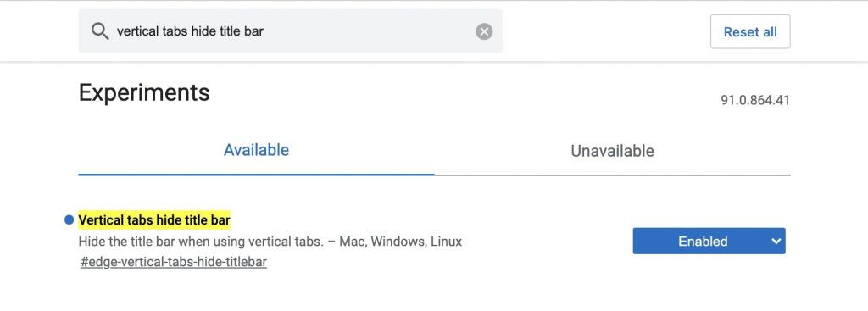Click the Experiments page heading

click(144, 92)
